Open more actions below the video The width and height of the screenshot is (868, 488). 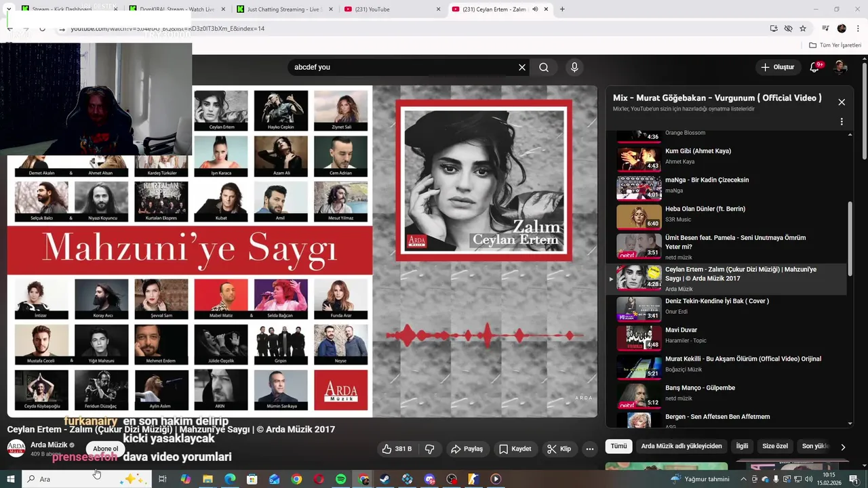point(590,449)
